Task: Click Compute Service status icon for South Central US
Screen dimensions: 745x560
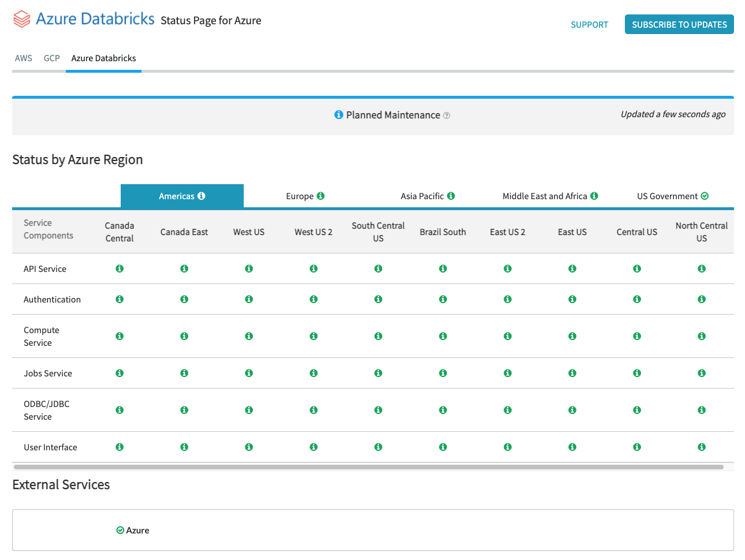Action: click(x=378, y=336)
